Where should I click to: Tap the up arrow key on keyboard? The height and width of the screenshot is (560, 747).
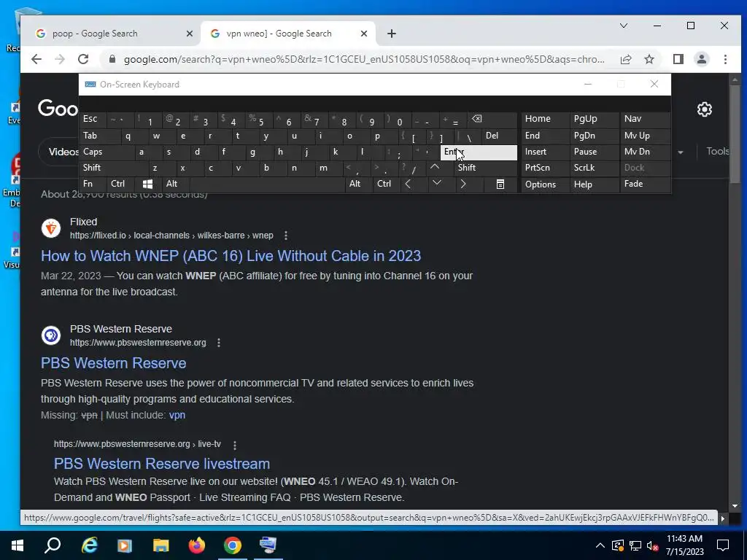435,167
